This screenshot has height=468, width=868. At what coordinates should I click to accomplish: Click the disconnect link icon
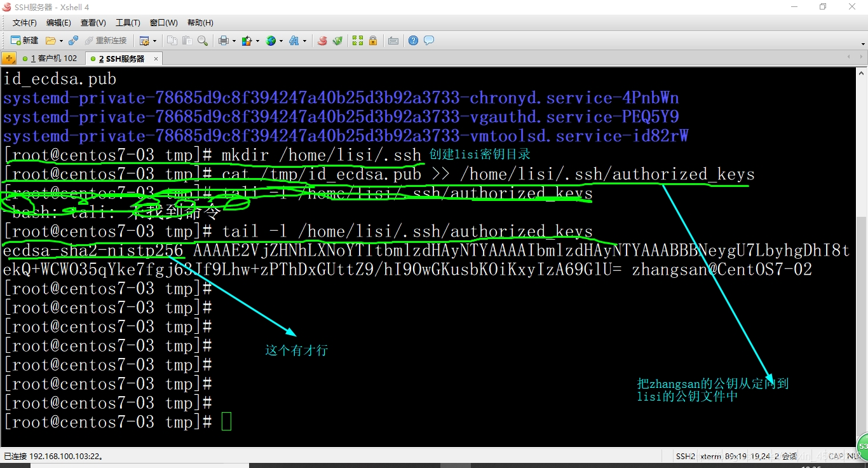pos(74,41)
